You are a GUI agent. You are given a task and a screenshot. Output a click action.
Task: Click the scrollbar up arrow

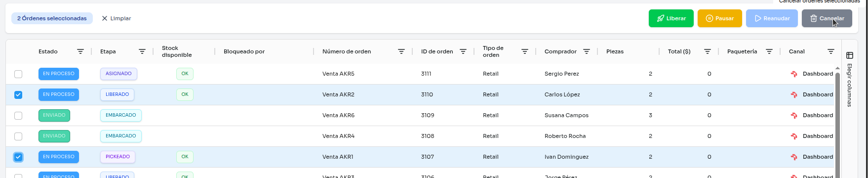click(x=837, y=68)
